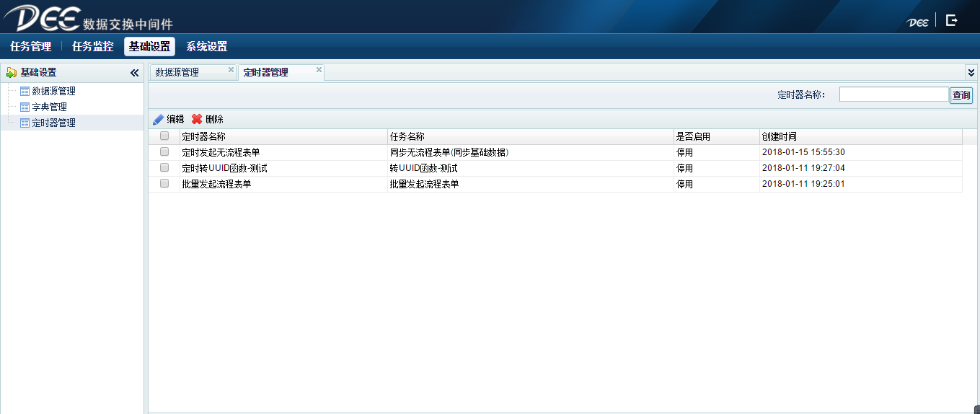Select 定时器管理 in the sidebar tree
Image resolution: width=980 pixels, height=414 pixels.
53,123
